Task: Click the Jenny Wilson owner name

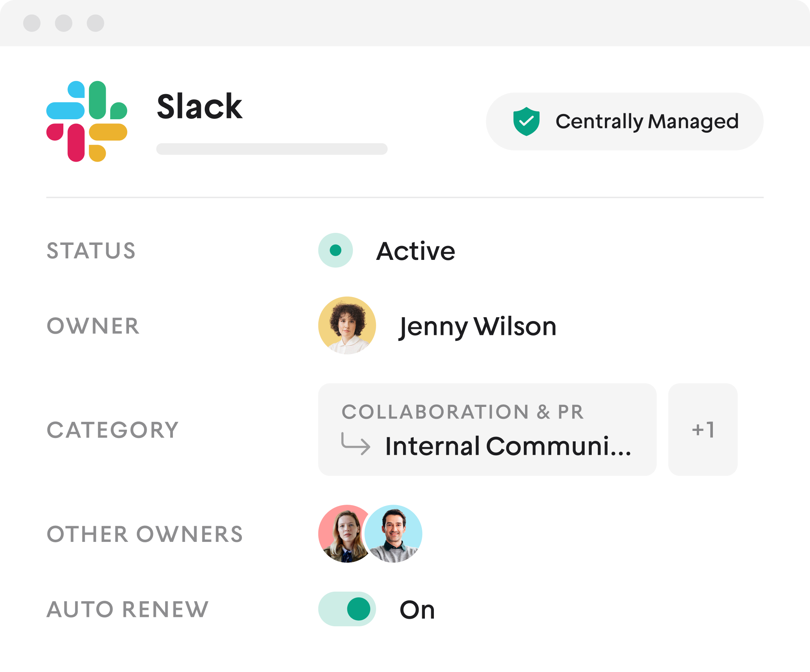Action: 477,326
